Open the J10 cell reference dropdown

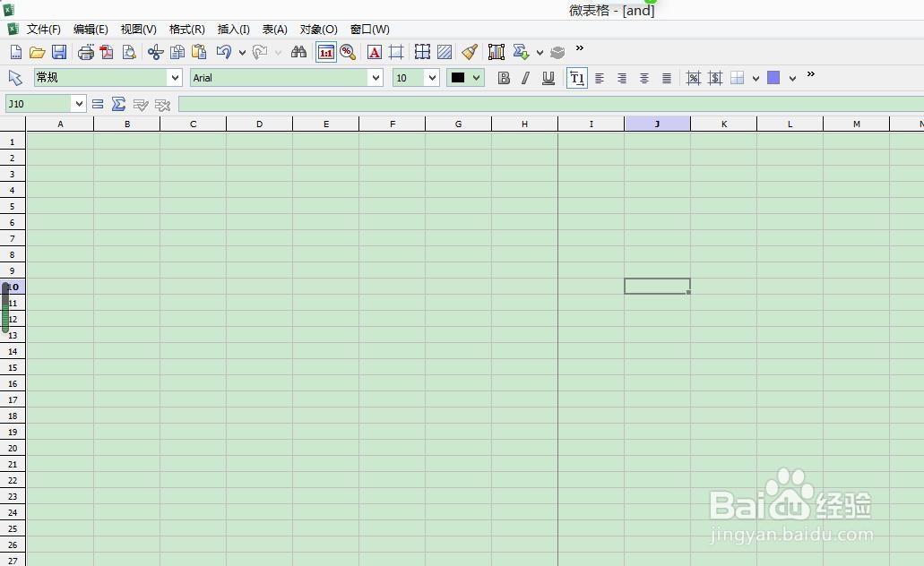pos(79,104)
